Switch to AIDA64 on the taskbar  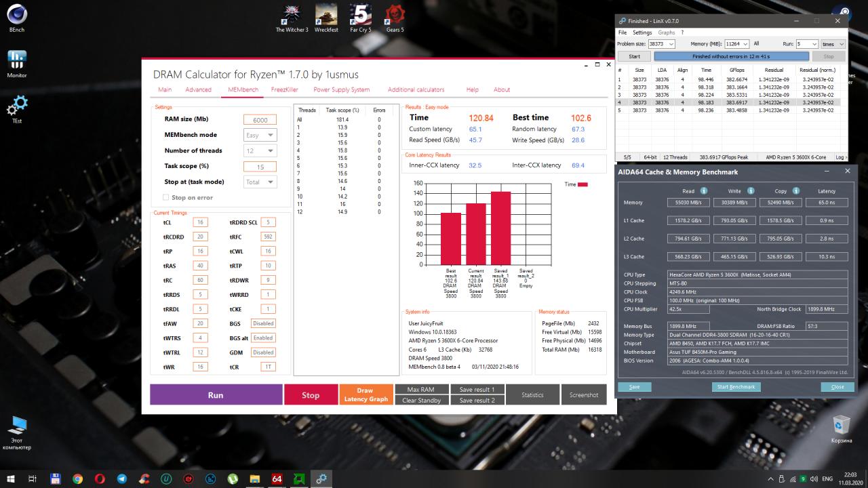point(277,479)
